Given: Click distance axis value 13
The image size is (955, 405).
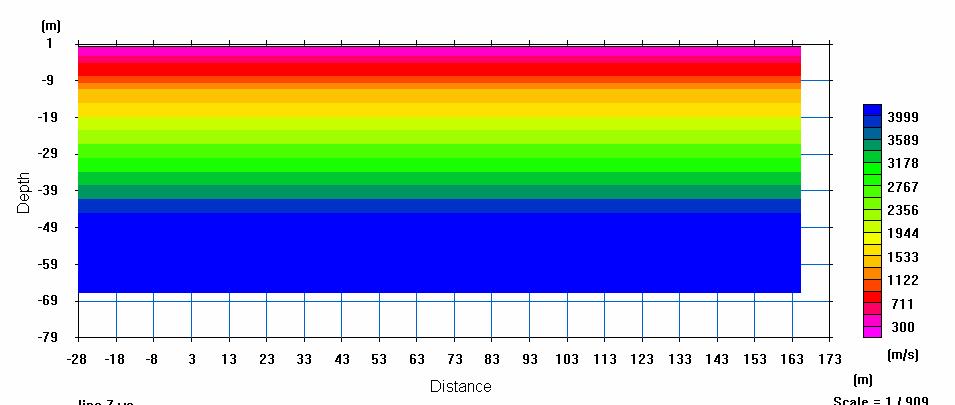Looking at the screenshot, I should pos(229,359).
